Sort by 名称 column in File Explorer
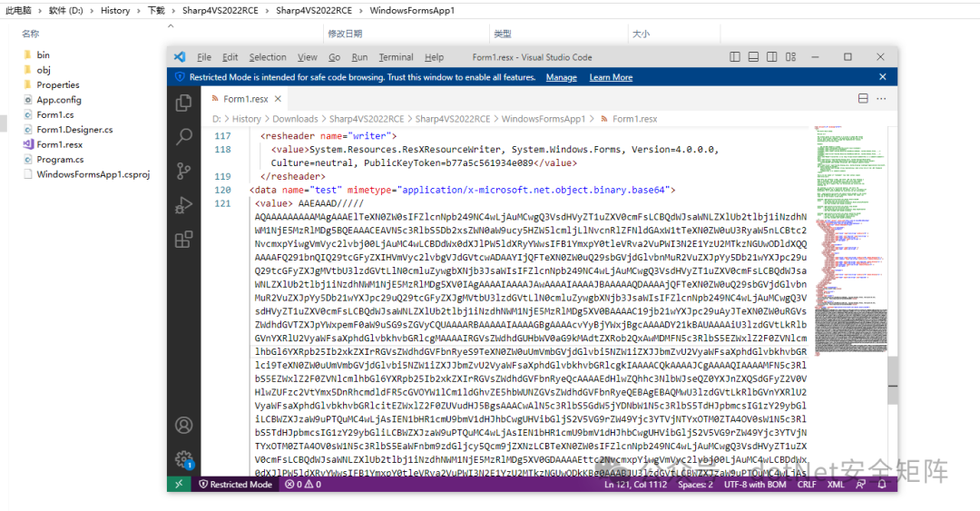The width and height of the screenshot is (980, 511). tap(30, 34)
